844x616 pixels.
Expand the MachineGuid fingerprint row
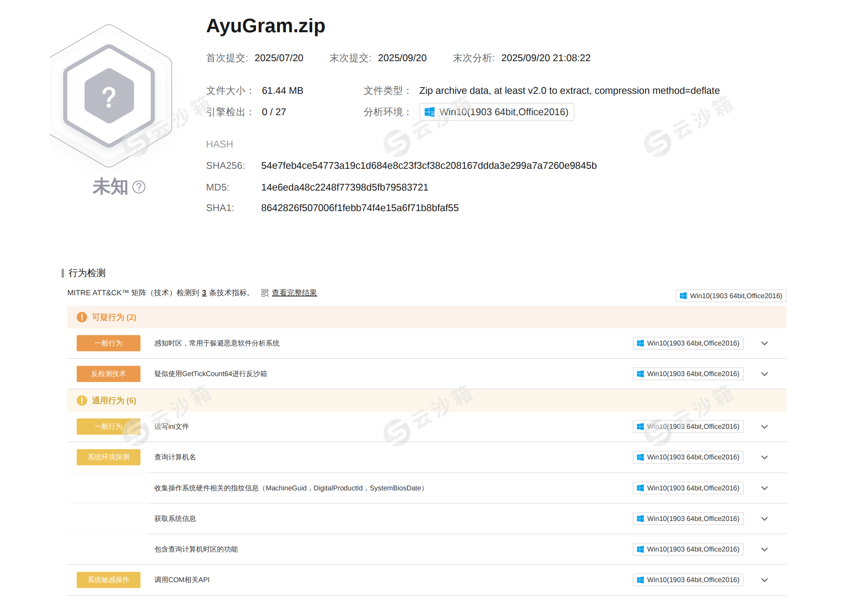click(x=764, y=488)
